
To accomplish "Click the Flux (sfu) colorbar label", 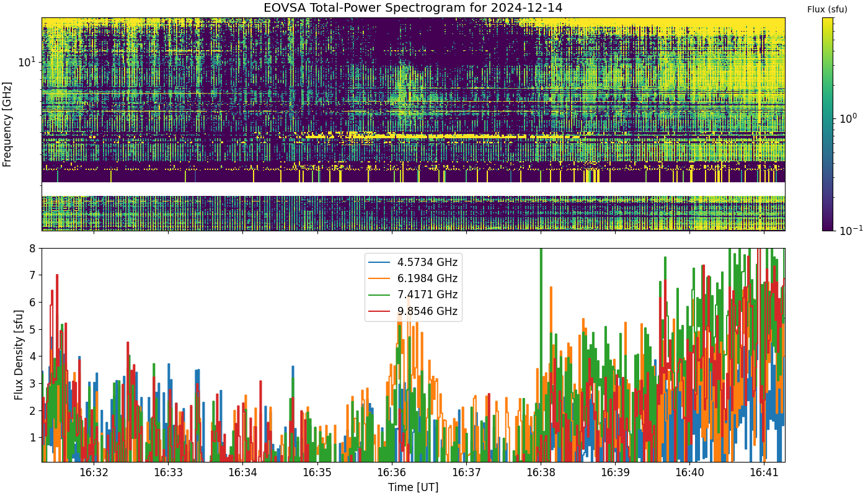I will pyautogui.click(x=827, y=9).
